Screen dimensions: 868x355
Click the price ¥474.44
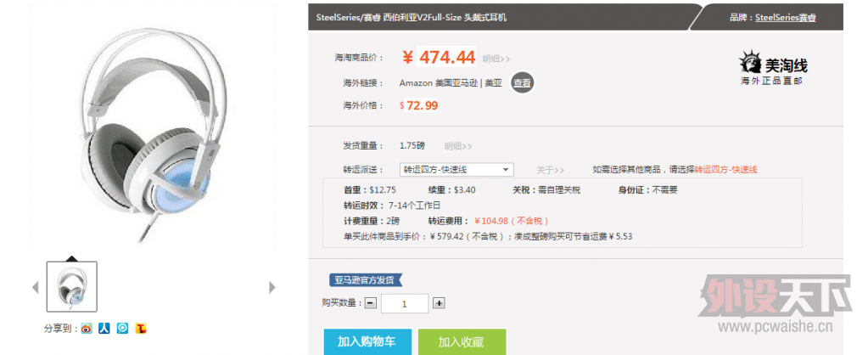439,57
